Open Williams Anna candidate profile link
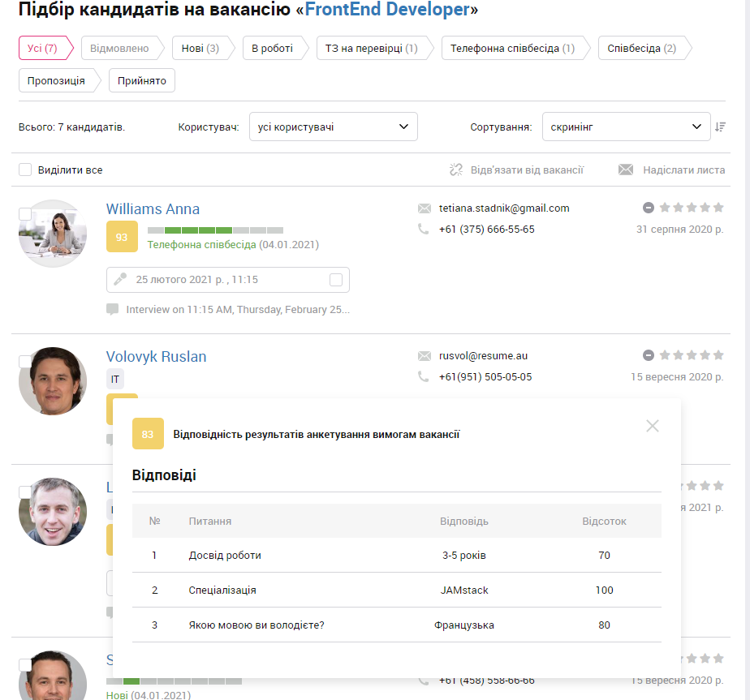750x700 pixels. coord(153,209)
